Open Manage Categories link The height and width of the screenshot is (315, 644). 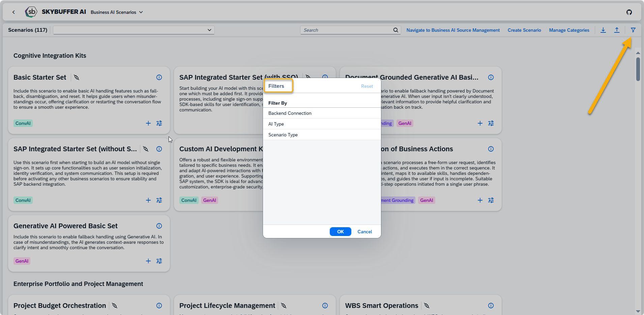tap(569, 30)
